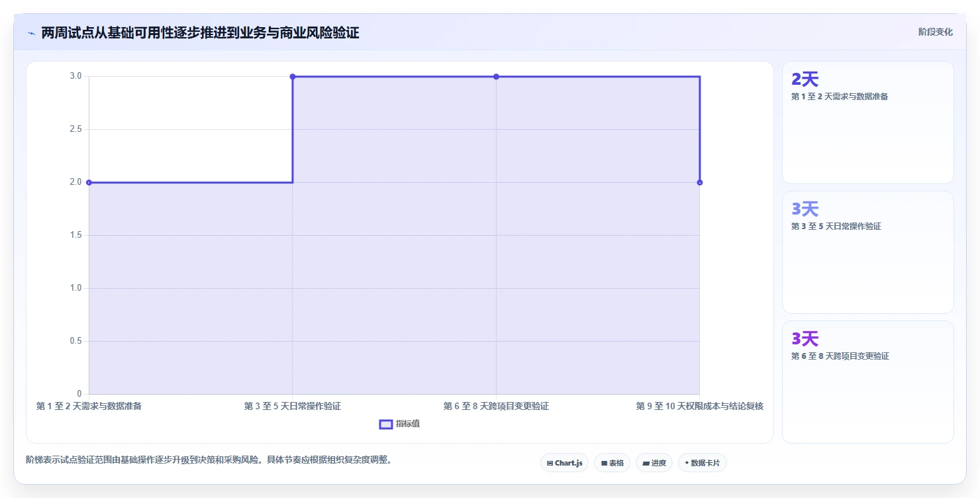Click the y-axis value 1.0
Viewport: 980px width, 498px height.
tap(75, 288)
